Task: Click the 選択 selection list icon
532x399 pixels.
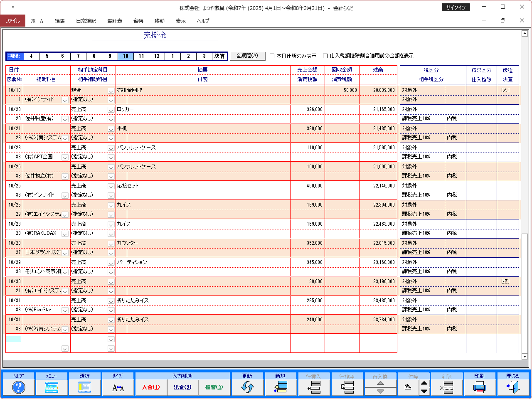Action: click(x=85, y=387)
